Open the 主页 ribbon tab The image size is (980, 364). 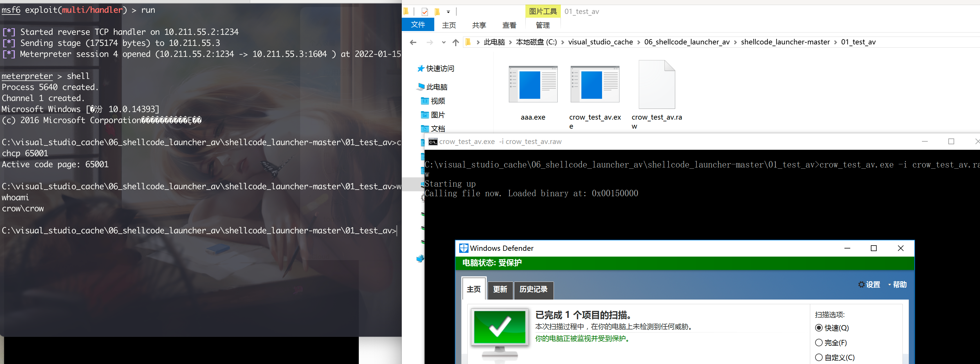449,25
